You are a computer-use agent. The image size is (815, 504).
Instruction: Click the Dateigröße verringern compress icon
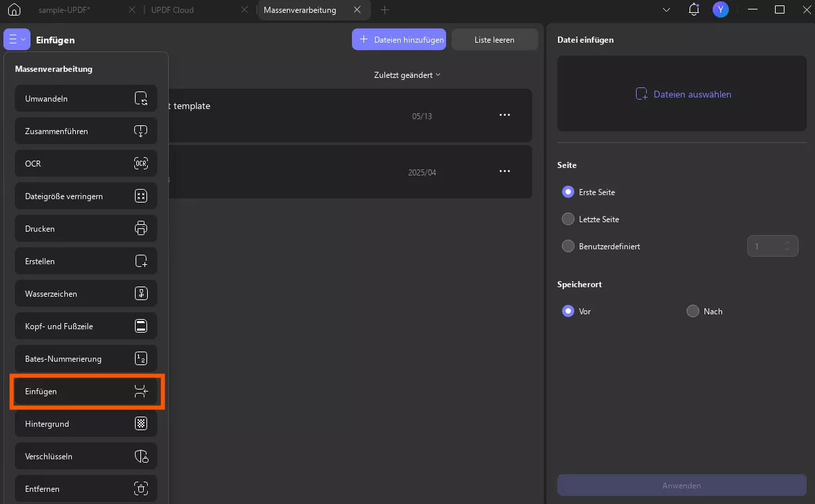[x=141, y=196]
